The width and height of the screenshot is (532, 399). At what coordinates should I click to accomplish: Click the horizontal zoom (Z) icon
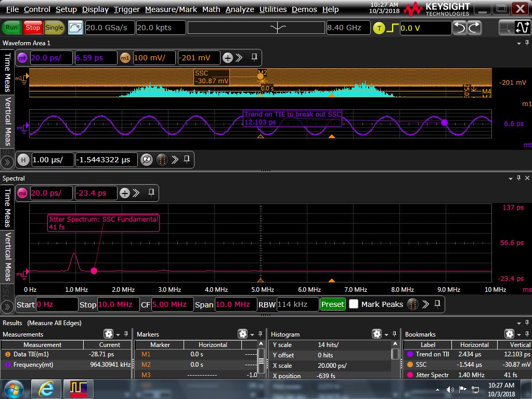[147, 160]
